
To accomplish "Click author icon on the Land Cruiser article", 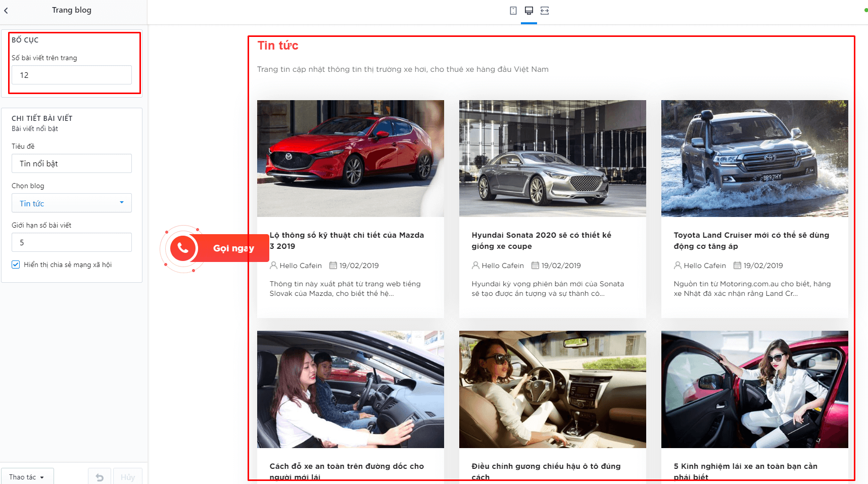I will point(678,266).
